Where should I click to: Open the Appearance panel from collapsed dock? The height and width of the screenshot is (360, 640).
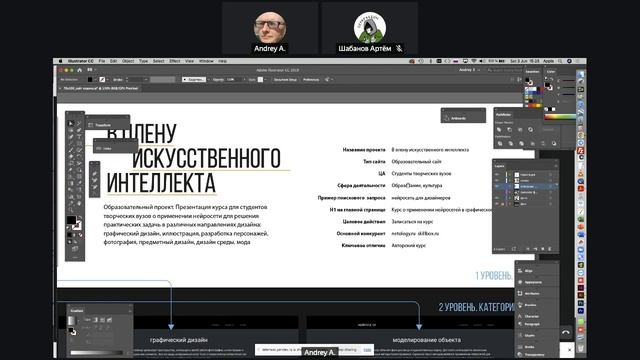point(533,282)
